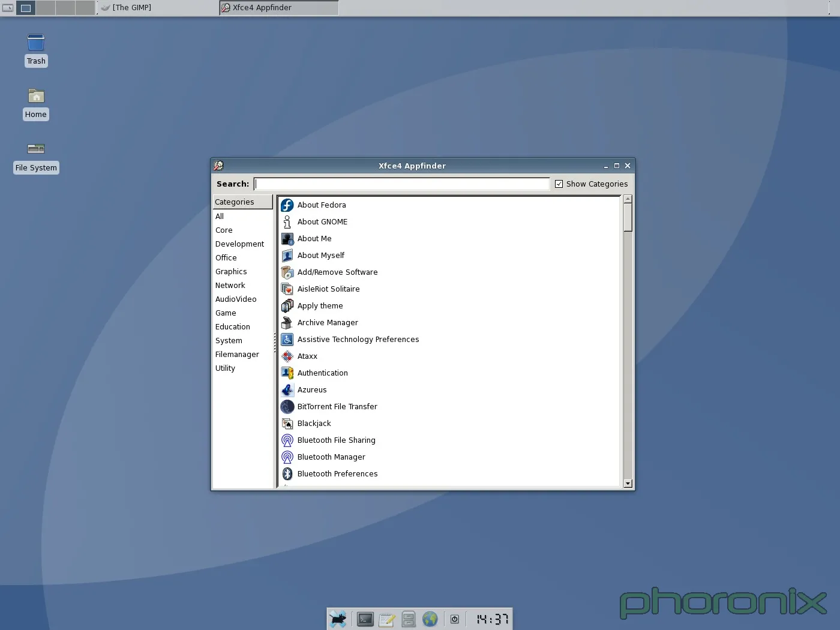Screen dimensions: 840x630
Task: Select the System category
Action: click(x=242, y=341)
